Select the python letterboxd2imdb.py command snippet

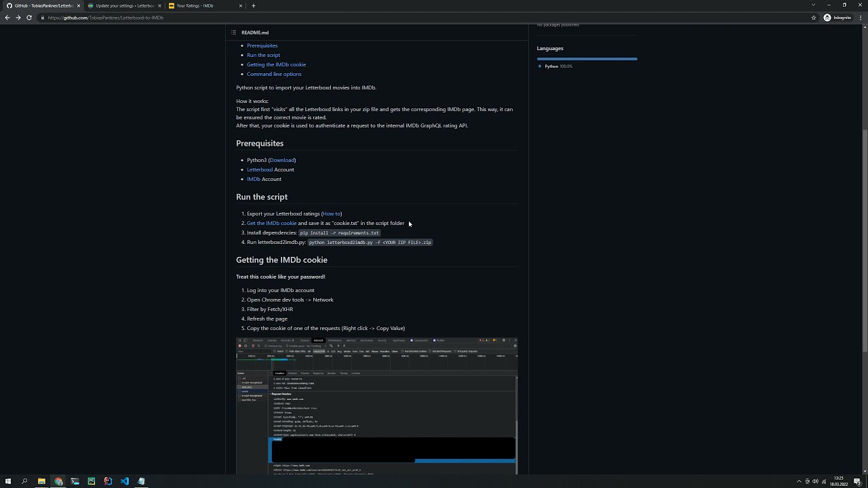370,242
